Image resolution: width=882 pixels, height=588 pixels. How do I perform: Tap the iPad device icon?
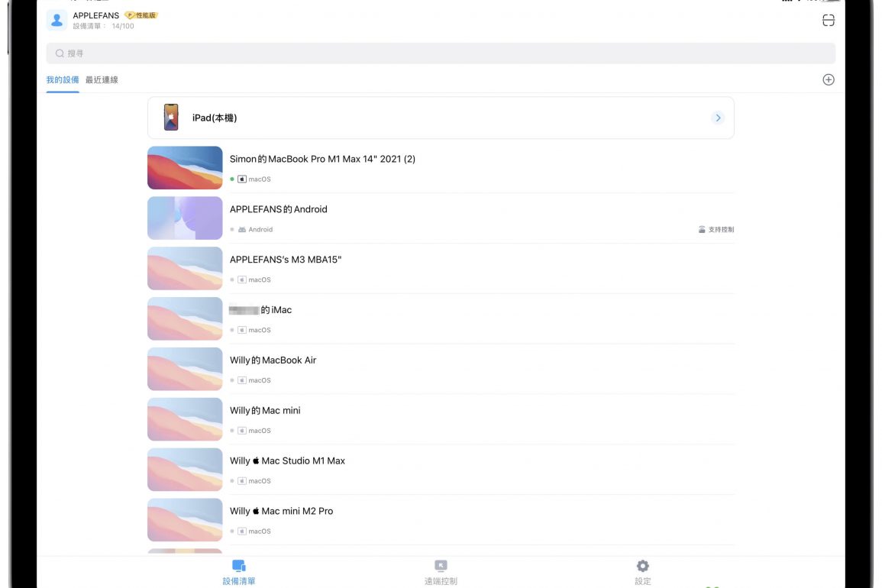coord(171,118)
